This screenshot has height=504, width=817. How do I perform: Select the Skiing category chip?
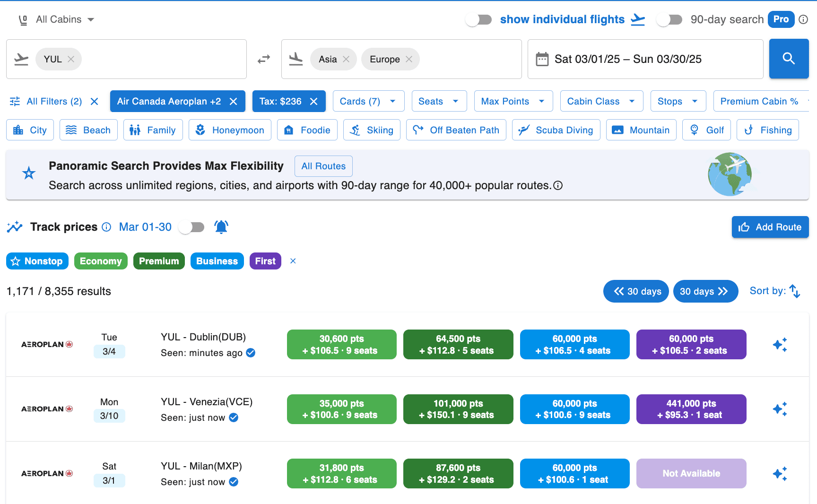click(372, 130)
